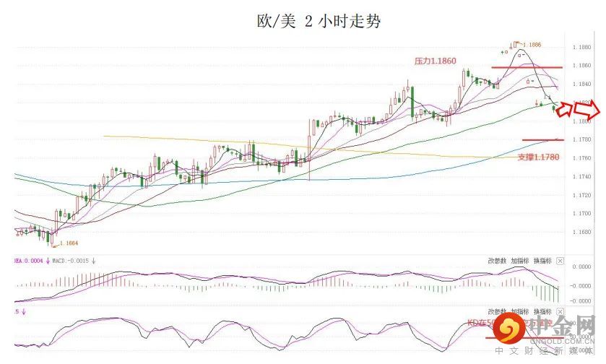Click 换指标 in the MACD panel
Viewport: 606px width, 364px height.
[542, 261]
